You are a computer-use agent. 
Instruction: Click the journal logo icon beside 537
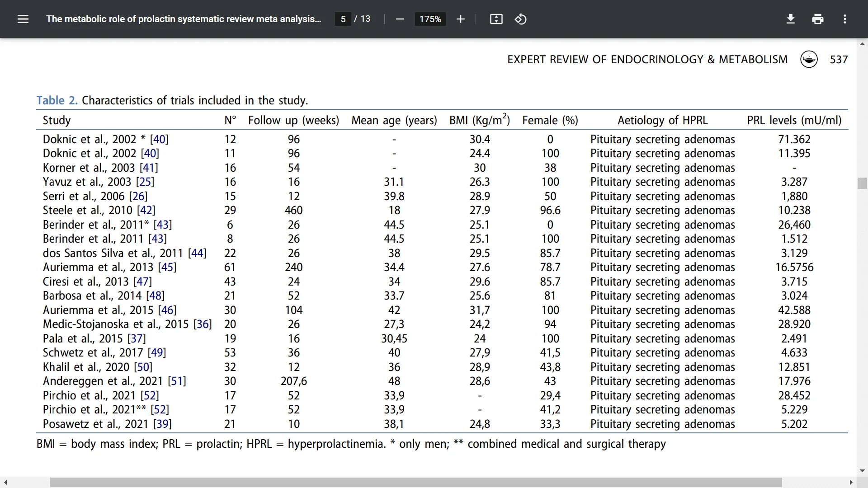click(809, 59)
